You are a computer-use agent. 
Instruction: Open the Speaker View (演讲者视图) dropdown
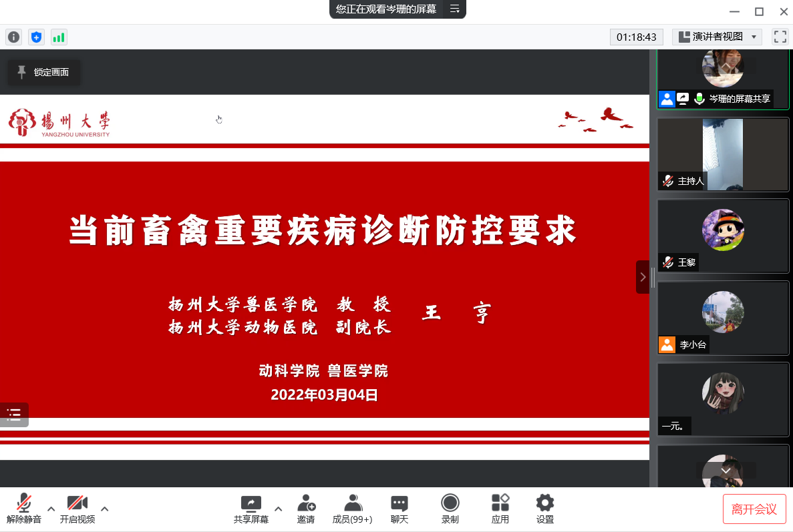[x=717, y=37]
